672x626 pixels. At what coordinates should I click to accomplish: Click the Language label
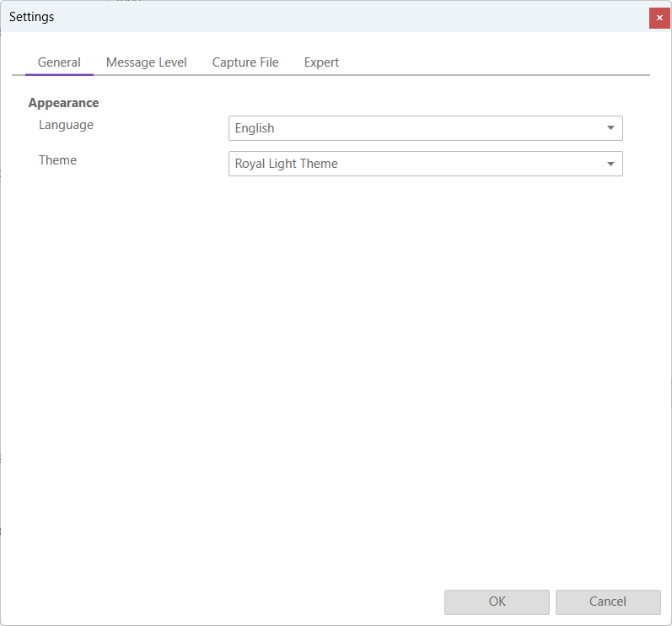[x=66, y=125]
